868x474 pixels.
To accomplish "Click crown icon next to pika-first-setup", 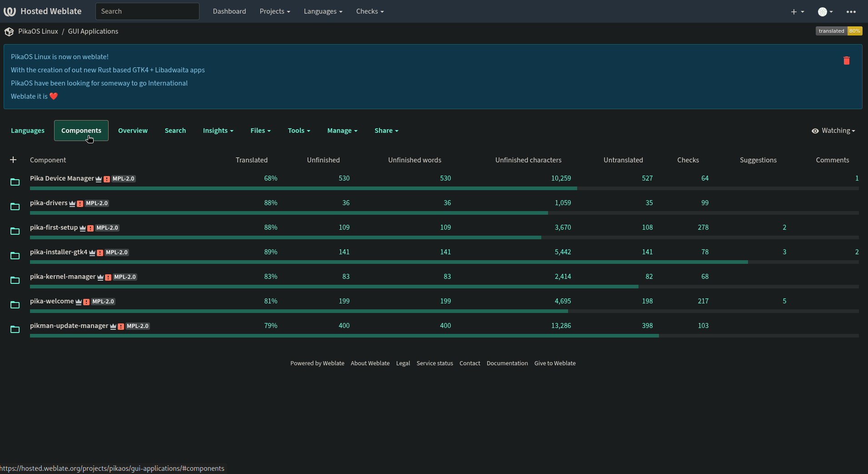I will 83,228.
